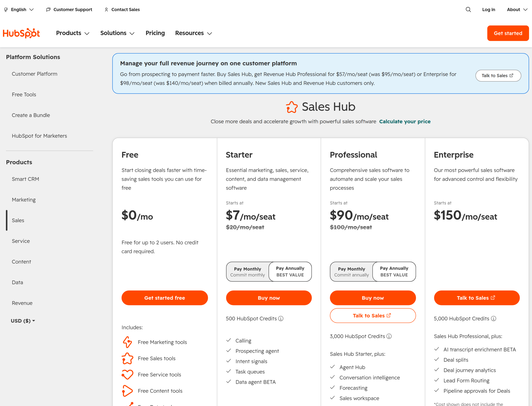This screenshot has width=532, height=406.
Task: Click the Log in link
Action: [x=489, y=9]
